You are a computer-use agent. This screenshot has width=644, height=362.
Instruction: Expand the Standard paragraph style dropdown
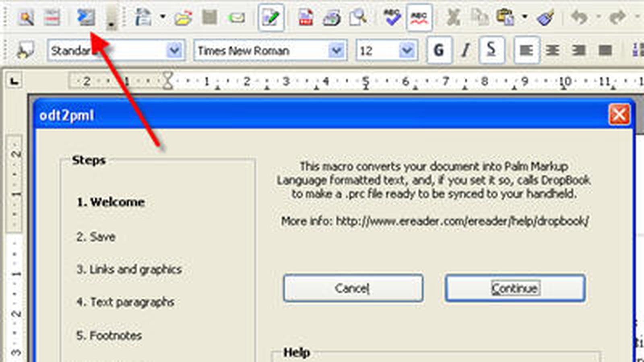click(174, 51)
